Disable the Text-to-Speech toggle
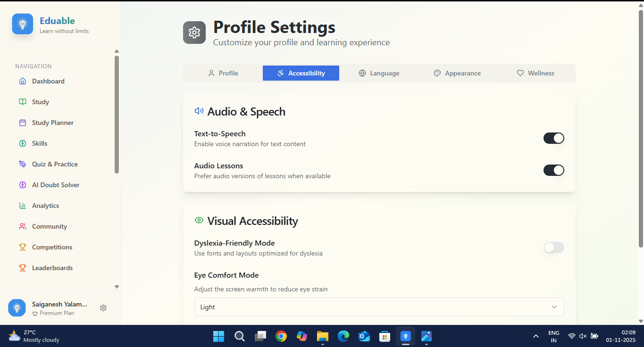Viewport: 644px width, 347px height. [553, 138]
